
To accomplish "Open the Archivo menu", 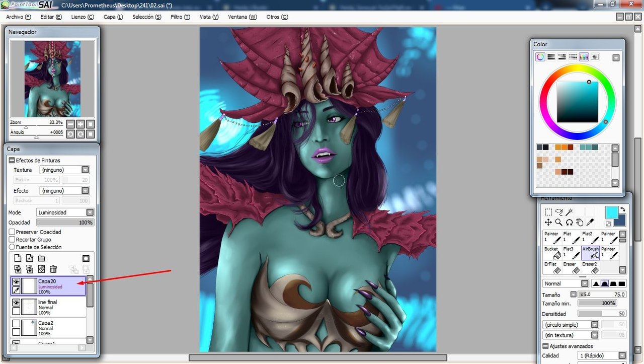I will pos(19,17).
